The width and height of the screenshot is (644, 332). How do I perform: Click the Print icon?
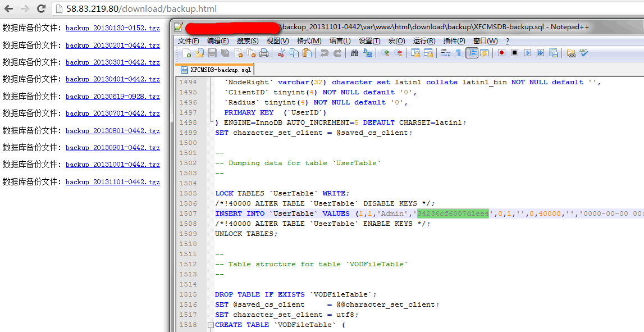pyautogui.click(x=264, y=53)
